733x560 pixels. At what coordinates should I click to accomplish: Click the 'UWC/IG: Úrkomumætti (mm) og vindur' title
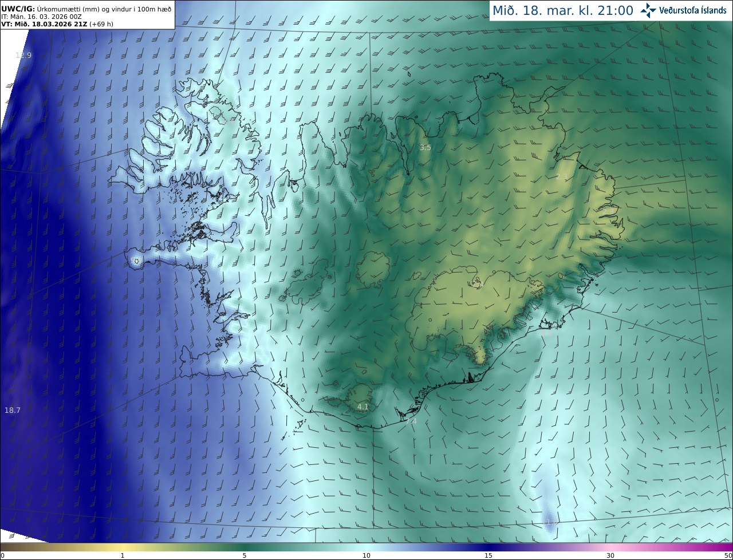click(86, 9)
